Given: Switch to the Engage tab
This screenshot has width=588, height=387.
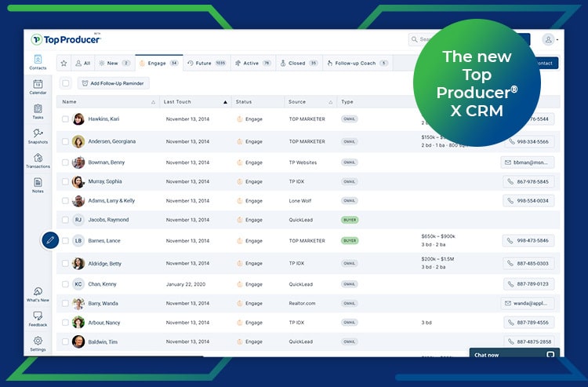Looking at the screenshot, I should pyautogui.click(x=159, y=63).
